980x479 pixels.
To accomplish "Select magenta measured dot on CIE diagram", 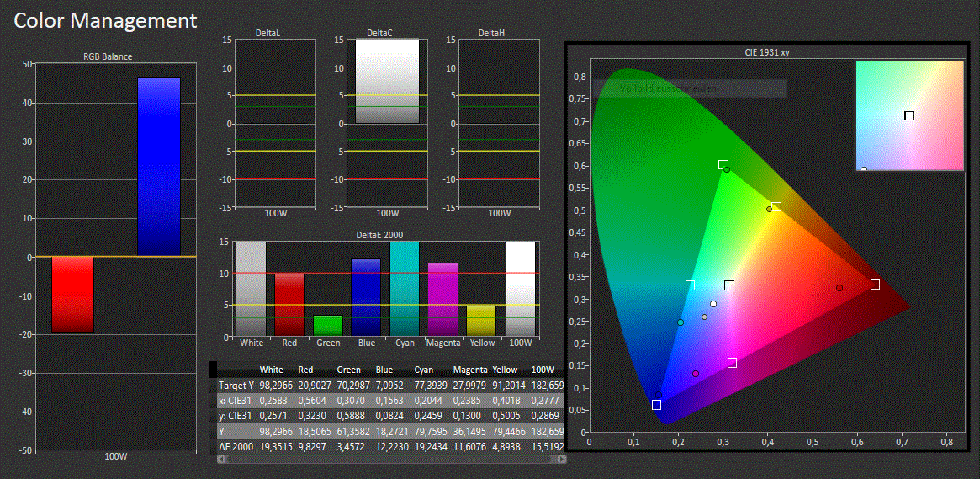I will (696, 374).
